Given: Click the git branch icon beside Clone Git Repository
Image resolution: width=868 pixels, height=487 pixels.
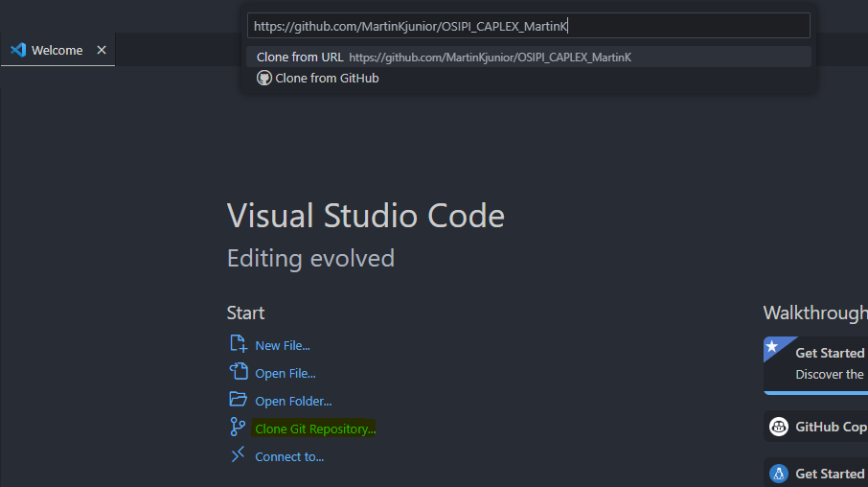Looking at the screenshot, I should click(x=238, y=428).
